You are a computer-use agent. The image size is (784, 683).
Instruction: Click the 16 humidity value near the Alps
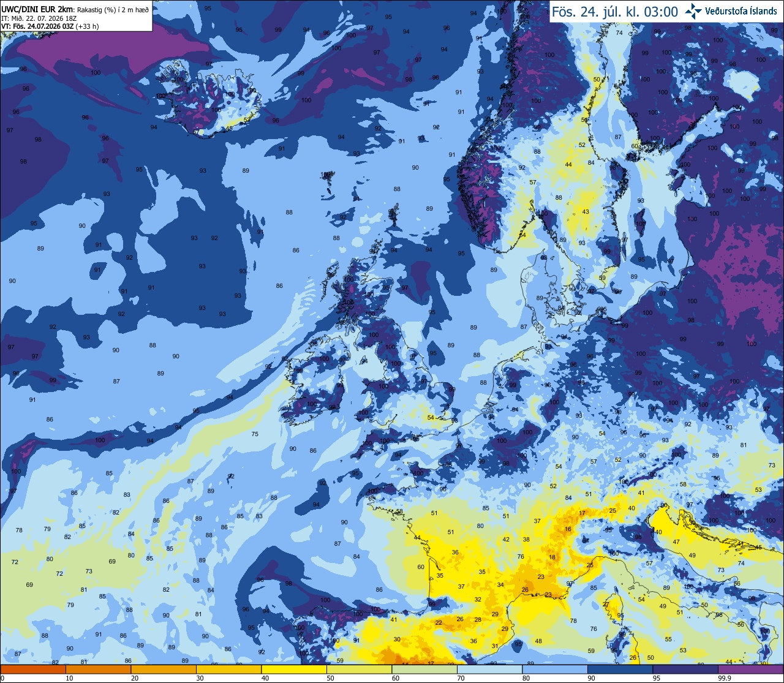tap(568, 529)
